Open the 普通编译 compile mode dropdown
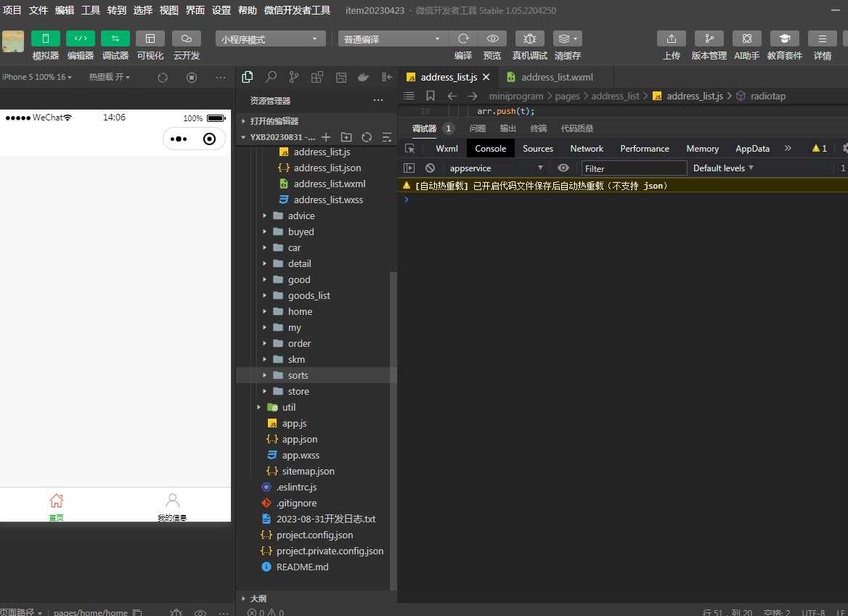848x616 pixels. click(394, 39)
